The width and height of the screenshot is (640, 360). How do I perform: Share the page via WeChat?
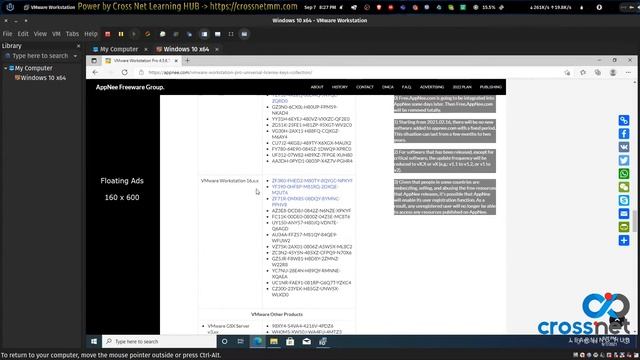624,187
